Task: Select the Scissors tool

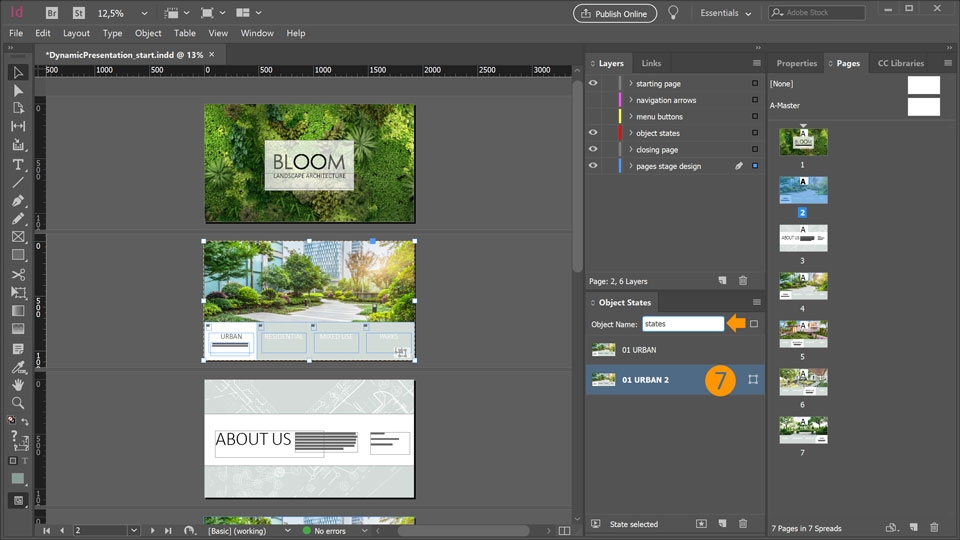Action: click(18, 274)
